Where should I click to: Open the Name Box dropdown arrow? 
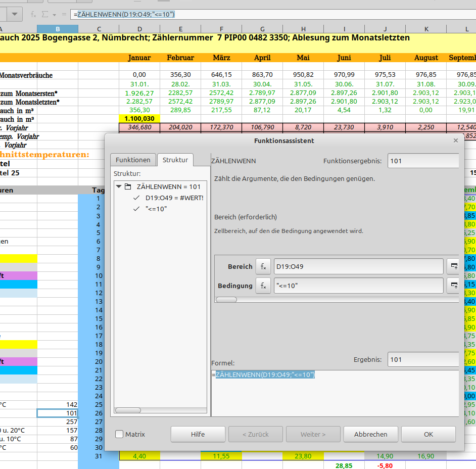(14, 14)
